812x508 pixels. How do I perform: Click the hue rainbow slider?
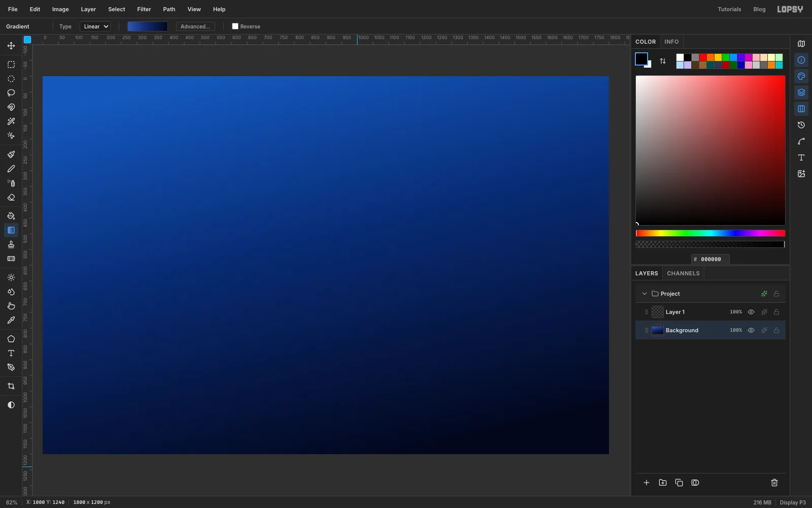coord(710,233)
